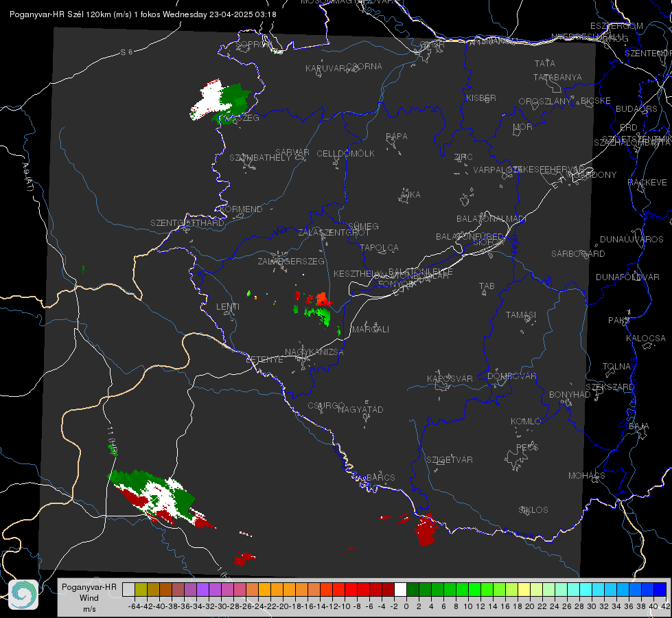Image resolution: width=672 pixels, height=618 pixels.
Task: Click the KÖRMEND label
Action: tap(240, 209)
